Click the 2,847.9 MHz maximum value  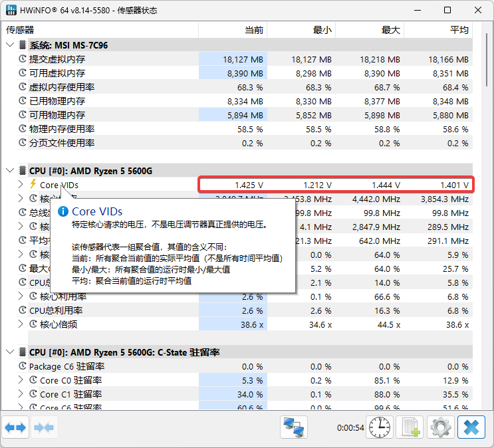376,227
